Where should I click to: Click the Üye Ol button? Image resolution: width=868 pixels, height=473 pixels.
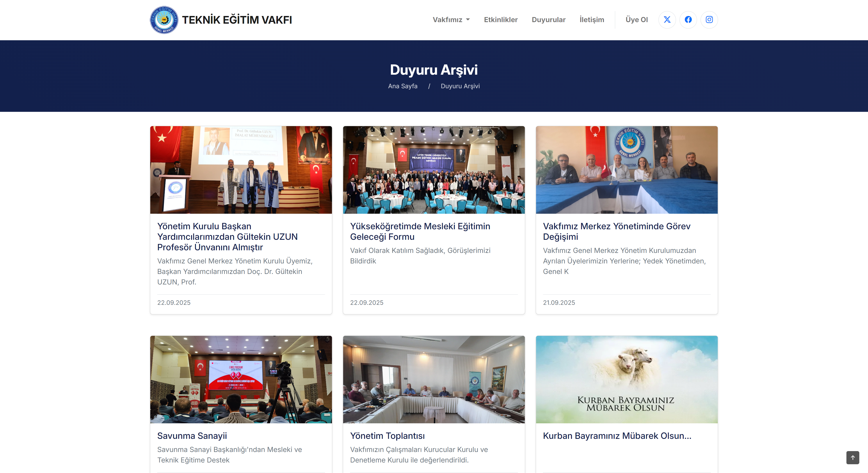[x=637, y=19]
